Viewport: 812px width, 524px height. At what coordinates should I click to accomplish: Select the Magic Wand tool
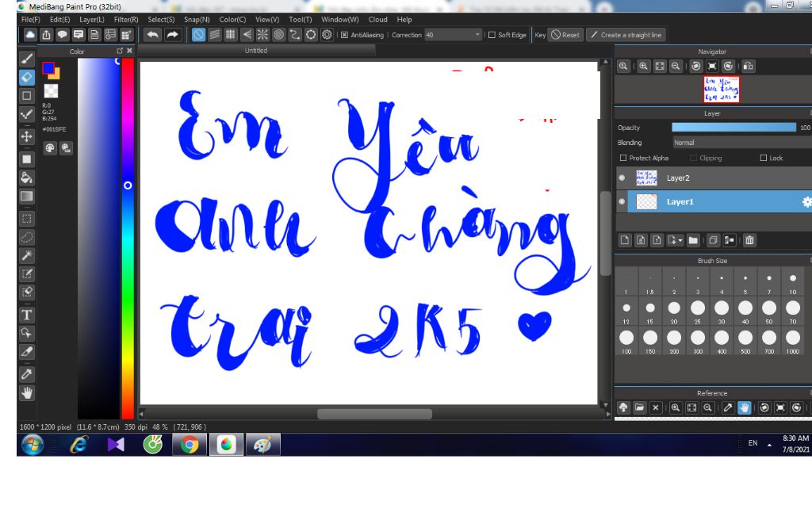(27, 254)
